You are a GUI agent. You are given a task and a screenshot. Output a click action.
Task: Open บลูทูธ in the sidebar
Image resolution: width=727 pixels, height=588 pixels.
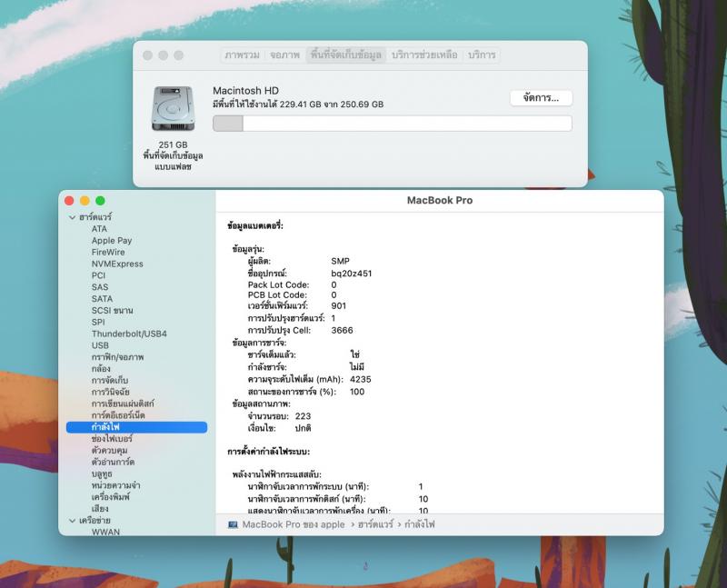click(x=102, y=473)
